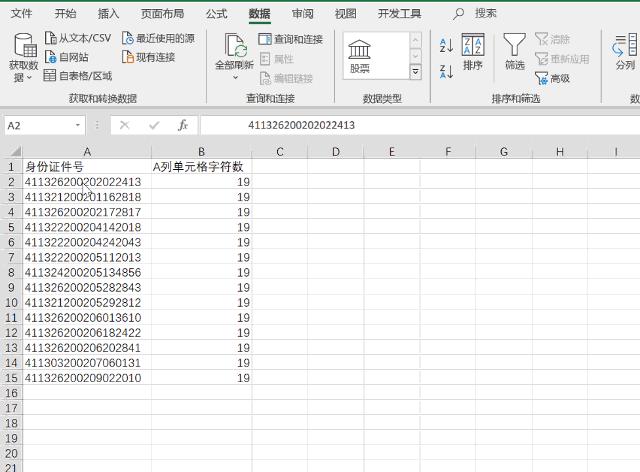Open 查询和连接 pane

tap(291, 39)
